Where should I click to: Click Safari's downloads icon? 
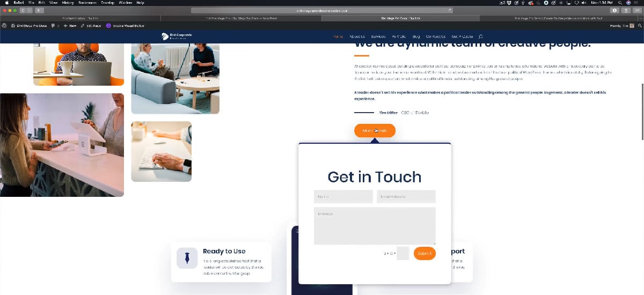pos(614,10)
